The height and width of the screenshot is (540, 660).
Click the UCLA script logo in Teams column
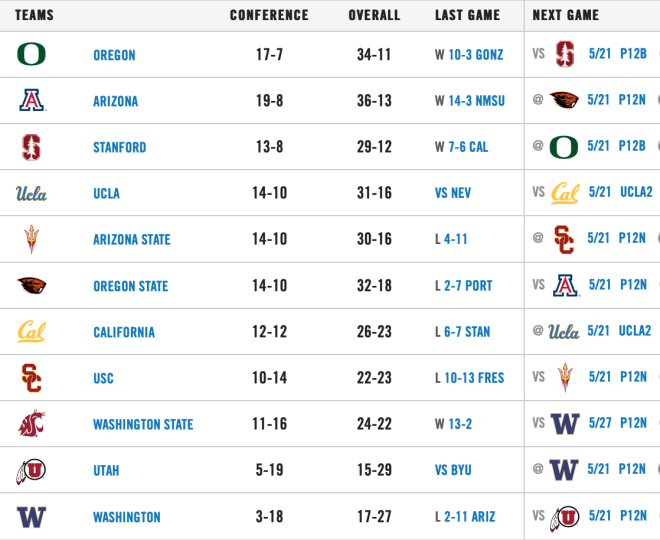click(x=31, y=194)
